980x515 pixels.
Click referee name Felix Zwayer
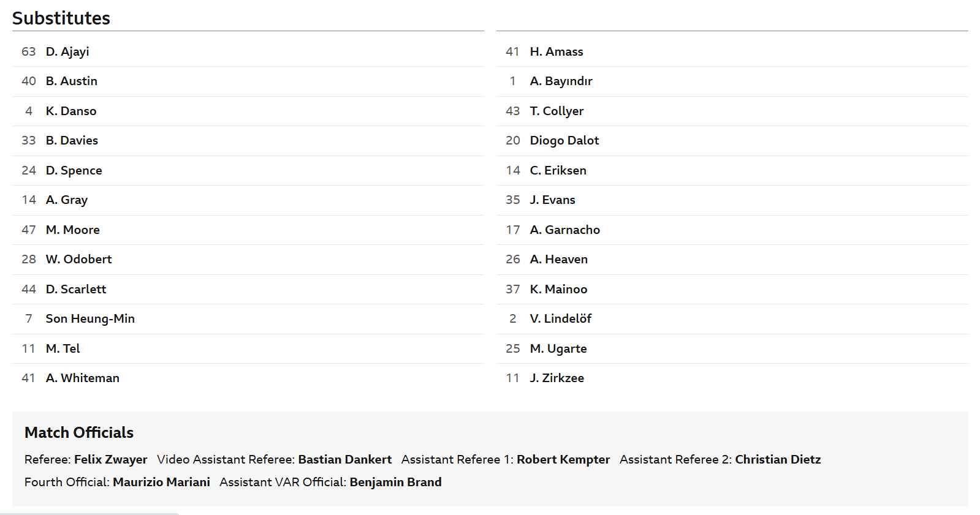[110, 459]
